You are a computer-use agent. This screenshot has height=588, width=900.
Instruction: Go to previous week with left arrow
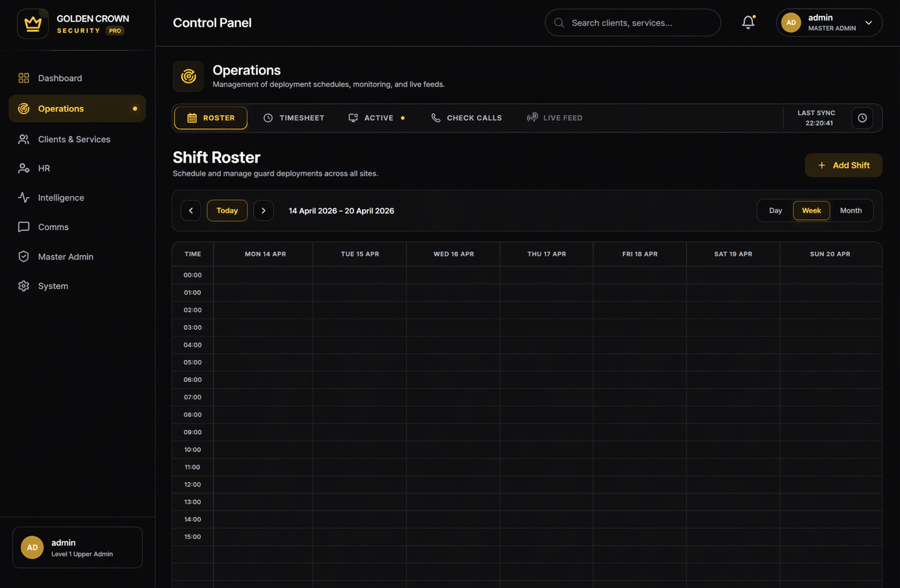pyautogui.click(x=191, y=210)
